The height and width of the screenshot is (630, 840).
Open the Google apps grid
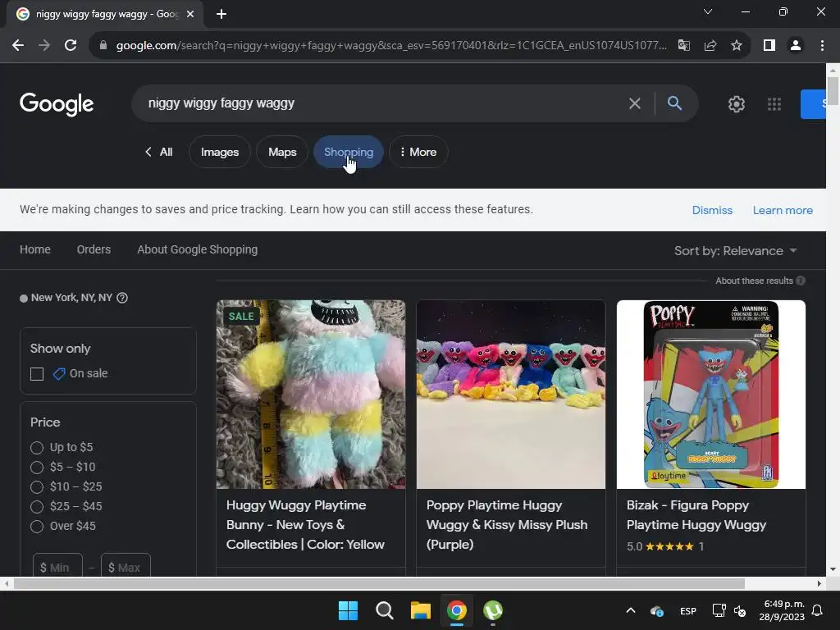pyautogui.click(x=774, y=104)
